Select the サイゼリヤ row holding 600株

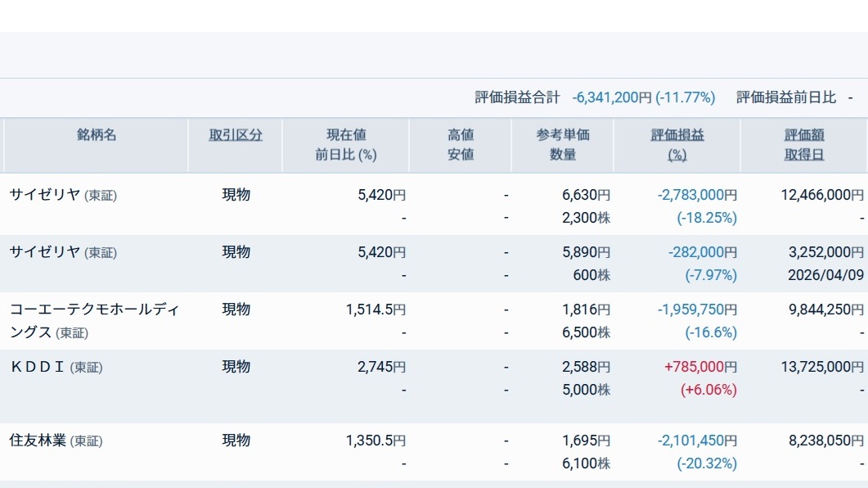click(434, 263)
